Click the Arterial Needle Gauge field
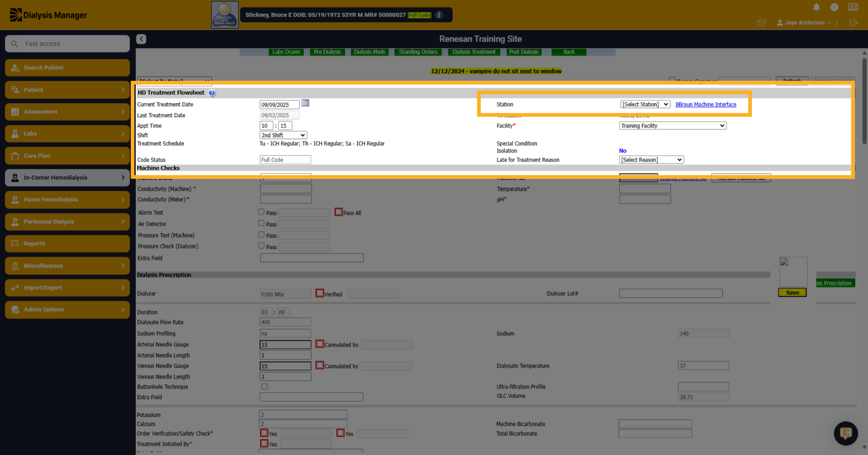Viewport: 868px width, 455px height. (285, 345)
